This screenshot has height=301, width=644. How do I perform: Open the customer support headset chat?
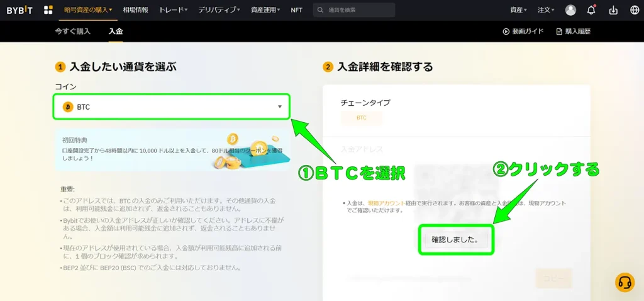625,283
